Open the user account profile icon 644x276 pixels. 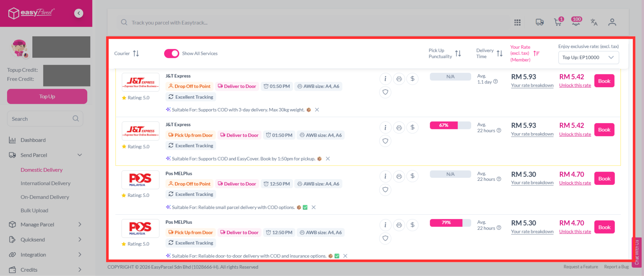(x=612, y=22)
